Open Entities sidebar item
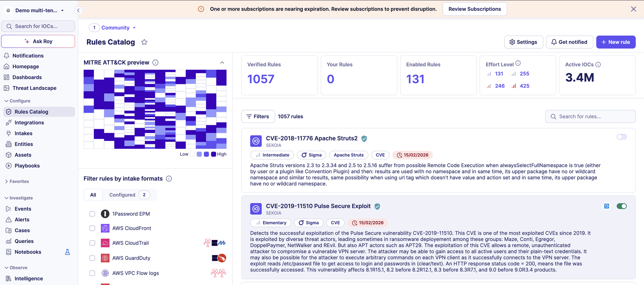The width and height of the screenshot is (644, 285). (x=24, y=144)
